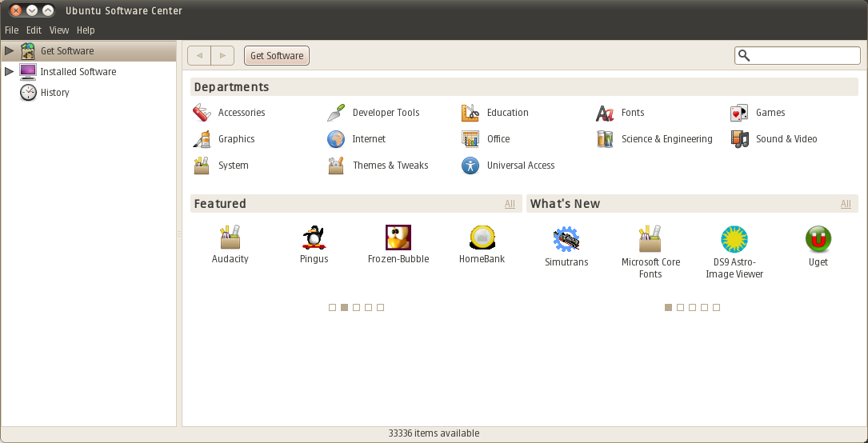
Task: Click the Science & Engineering text label
Action: click(x=667, y=139)
